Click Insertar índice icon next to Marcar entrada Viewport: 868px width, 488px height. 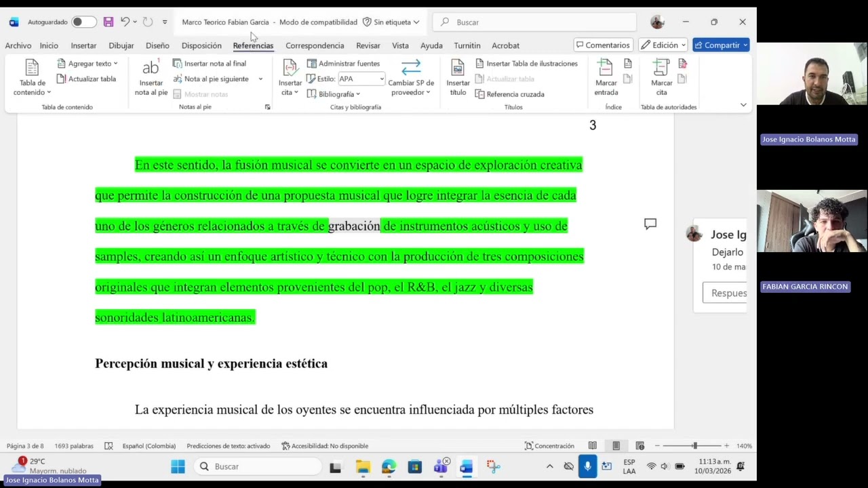click(x=628, y=64)
